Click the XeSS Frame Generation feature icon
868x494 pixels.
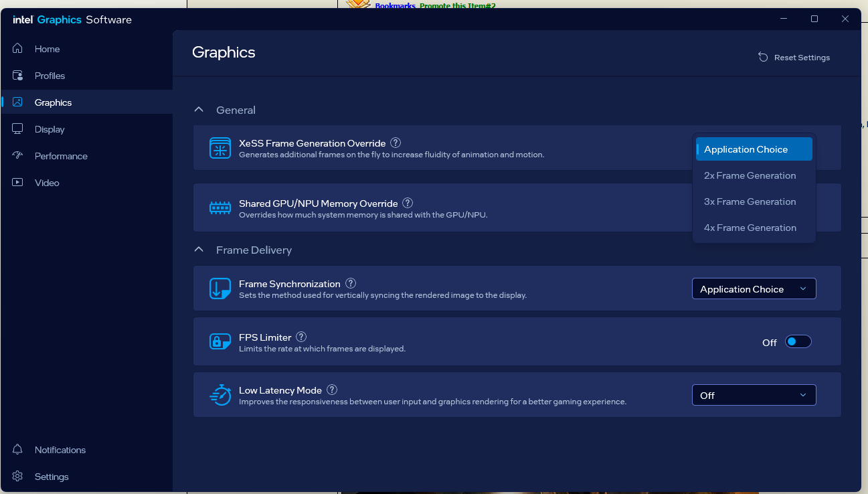[x=220, y=148]
